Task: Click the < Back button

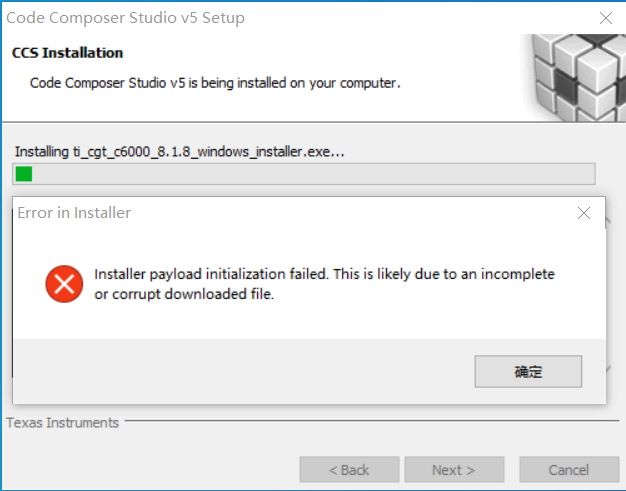Action: [349, 469]
